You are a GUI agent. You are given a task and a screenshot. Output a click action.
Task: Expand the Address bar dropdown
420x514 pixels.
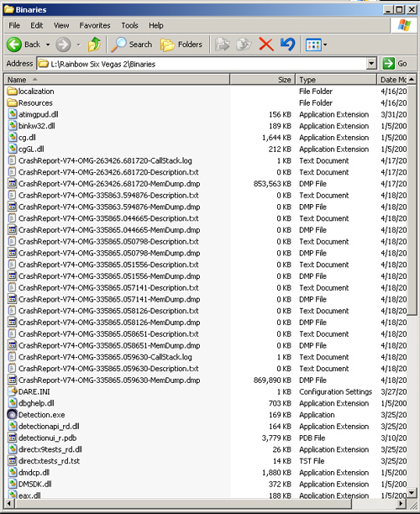tap(371, 64)
